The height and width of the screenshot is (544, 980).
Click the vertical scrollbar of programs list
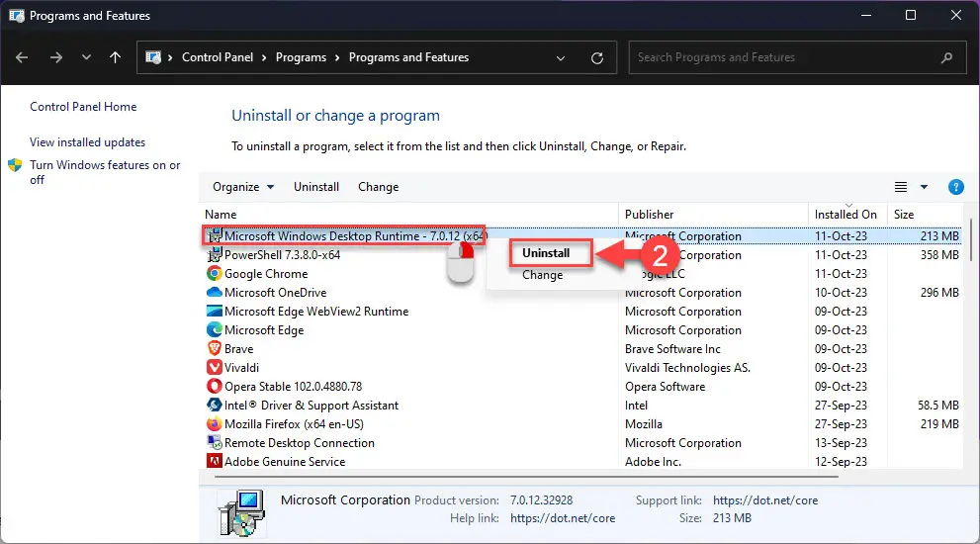pos(971,239)
